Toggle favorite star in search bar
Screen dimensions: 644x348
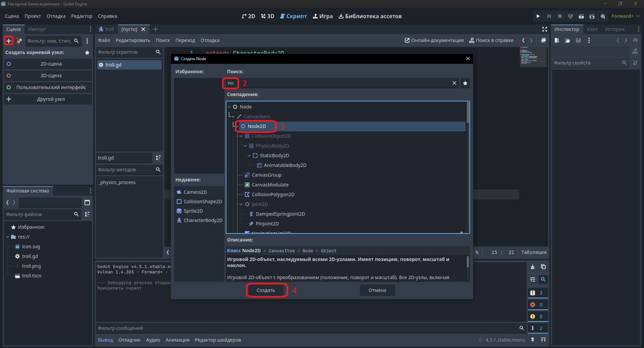(x=465, y=83)
